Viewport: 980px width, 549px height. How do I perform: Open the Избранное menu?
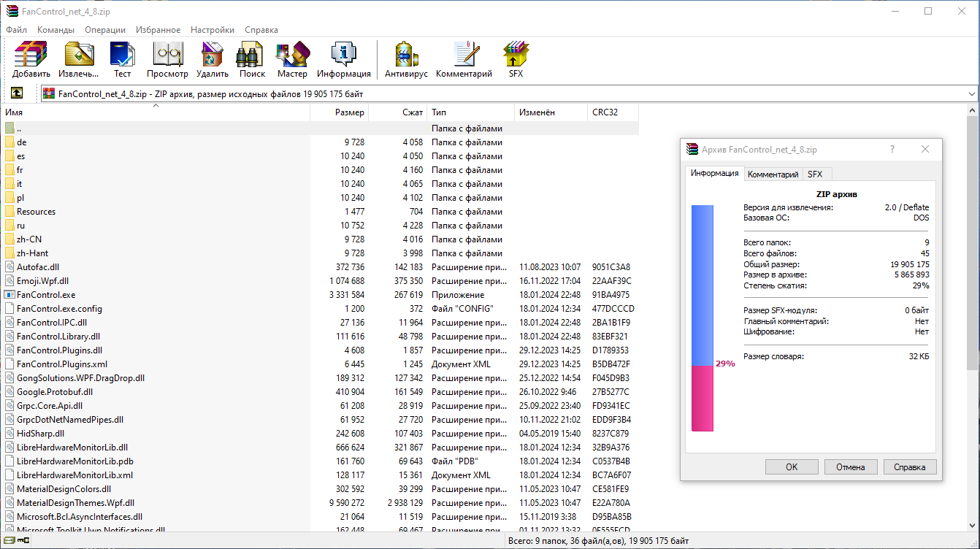158,30
